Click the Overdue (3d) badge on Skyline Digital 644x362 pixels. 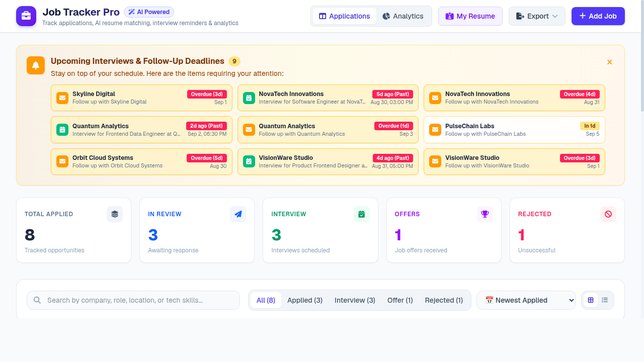click(x=207, y=94)
